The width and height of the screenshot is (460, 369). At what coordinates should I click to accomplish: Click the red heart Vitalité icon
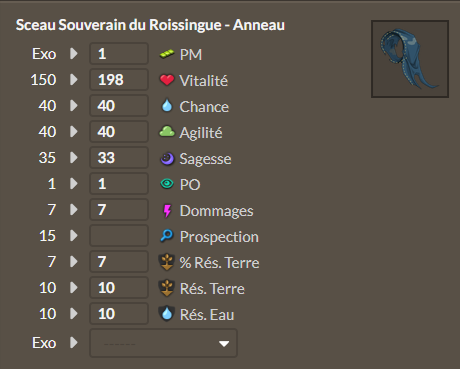167,80
